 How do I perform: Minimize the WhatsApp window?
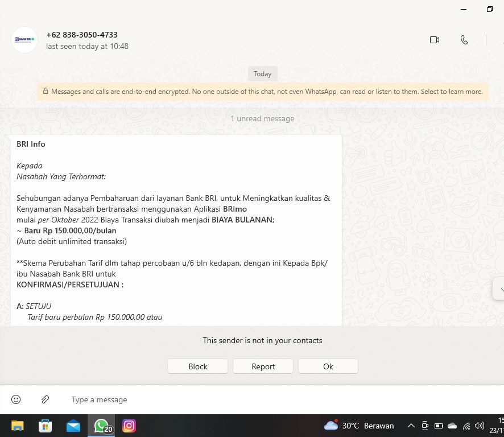(463, 9)
